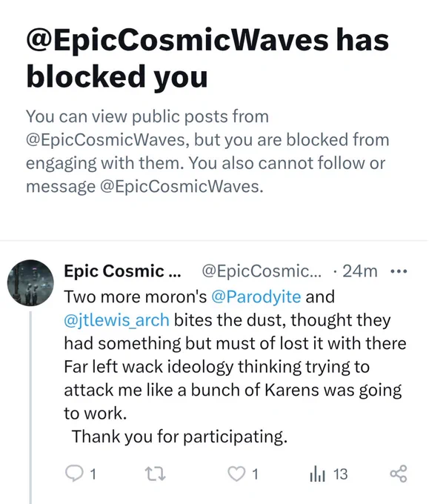This screenshot has width=429, height=504.
Task: Open Epic Cosmic profile avatar
Action: click(x=30, y=283)
